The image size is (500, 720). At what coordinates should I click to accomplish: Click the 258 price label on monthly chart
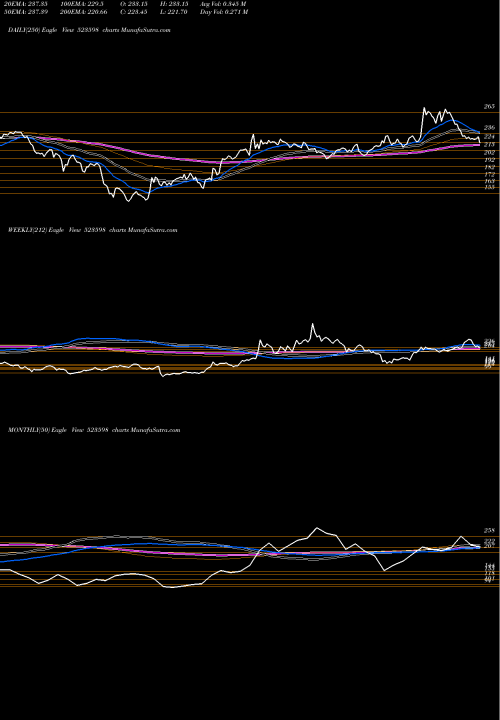click(489, 530)
